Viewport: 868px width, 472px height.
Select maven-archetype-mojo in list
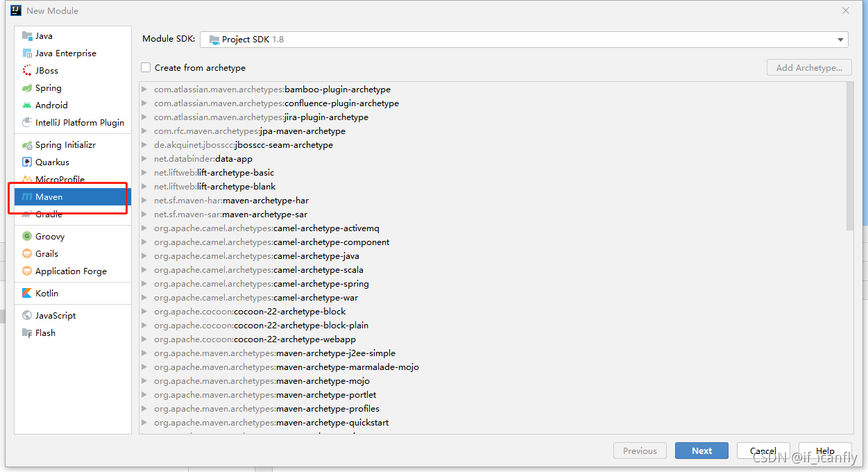[x=262, y=381]
